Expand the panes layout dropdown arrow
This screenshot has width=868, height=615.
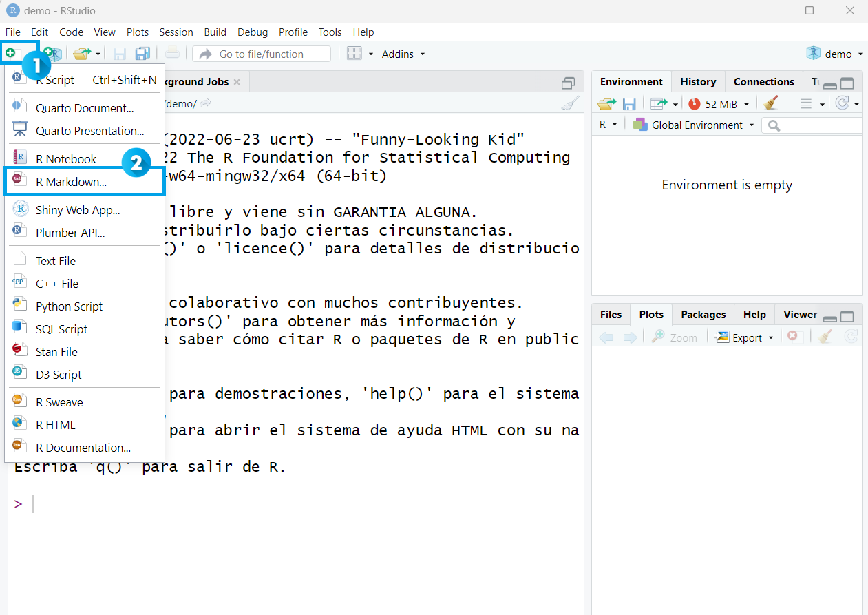[x=371, y=54]
